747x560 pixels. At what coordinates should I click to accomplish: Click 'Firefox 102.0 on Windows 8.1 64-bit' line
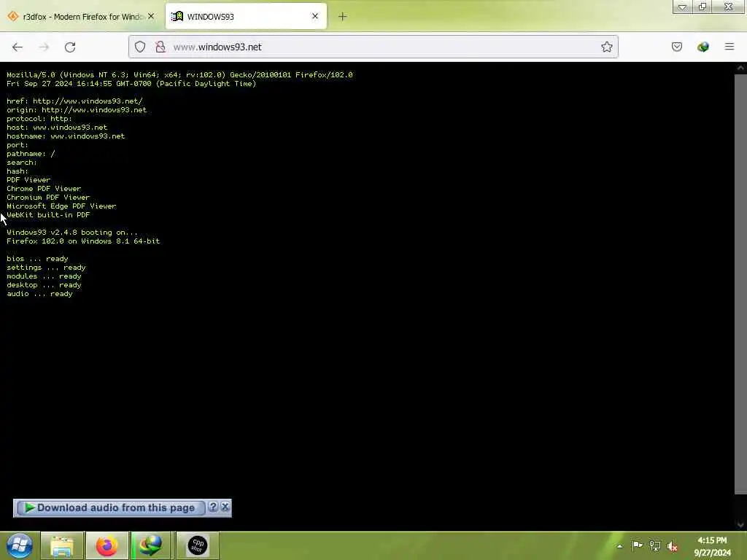pyautogui.click(x=83, y=241)
